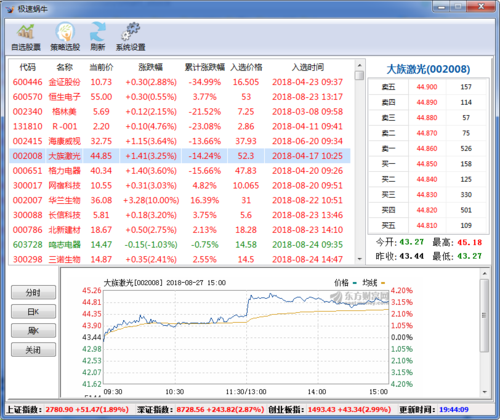500x420 pixels.
Task: Click the 关闭 button to close the chart
Action: coord(33,350)
